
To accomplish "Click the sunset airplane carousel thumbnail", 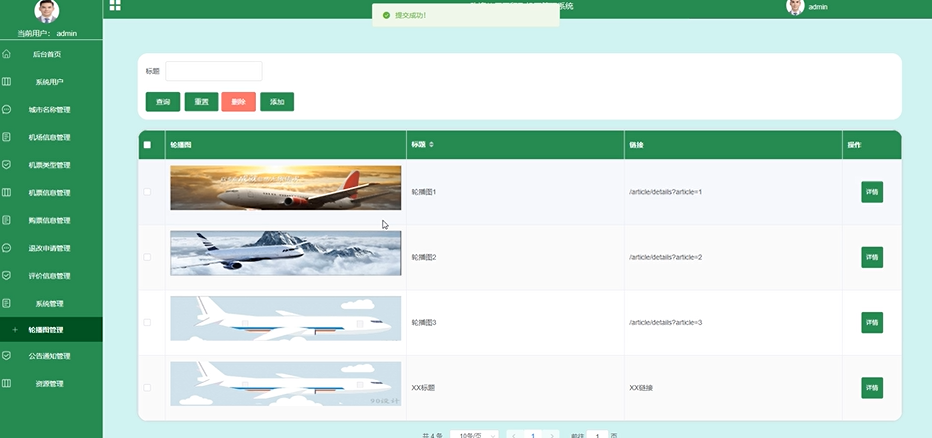I will click(286, 188).
